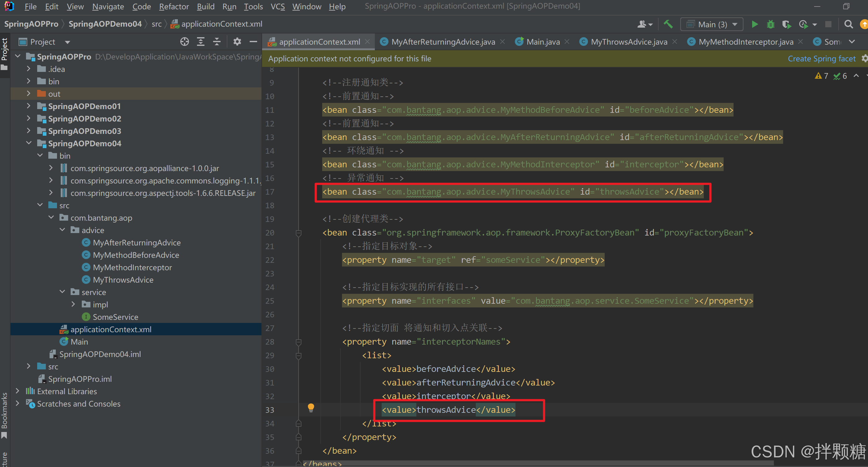Image resolution: width=868 pixels, height=467 pixels.
Task: Hide the Project tool window with minus icon
Action: pos(253,42)
